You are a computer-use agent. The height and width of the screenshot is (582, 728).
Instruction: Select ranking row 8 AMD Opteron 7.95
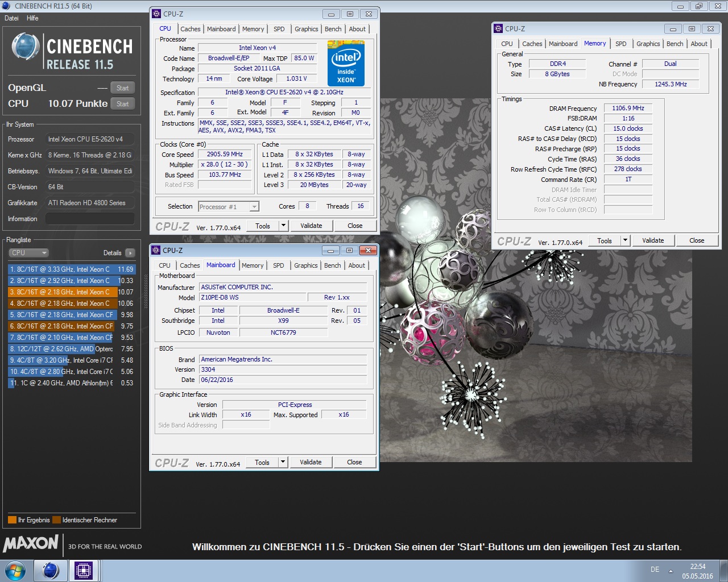click(71, 349)
